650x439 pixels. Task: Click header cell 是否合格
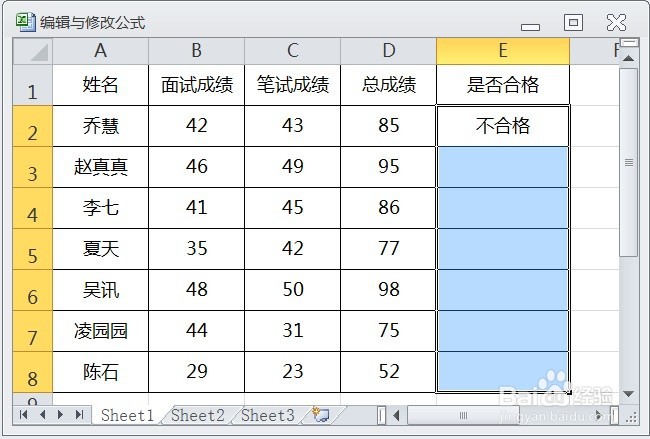click(x=503, y=85)
